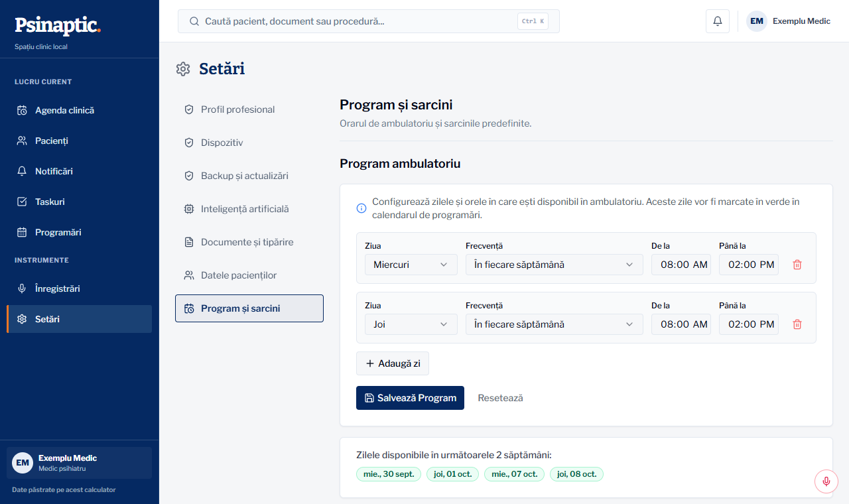The image size is (849, 504).
Task: Open Taskuri in the sidebar
Action: (x=80, y=202)
